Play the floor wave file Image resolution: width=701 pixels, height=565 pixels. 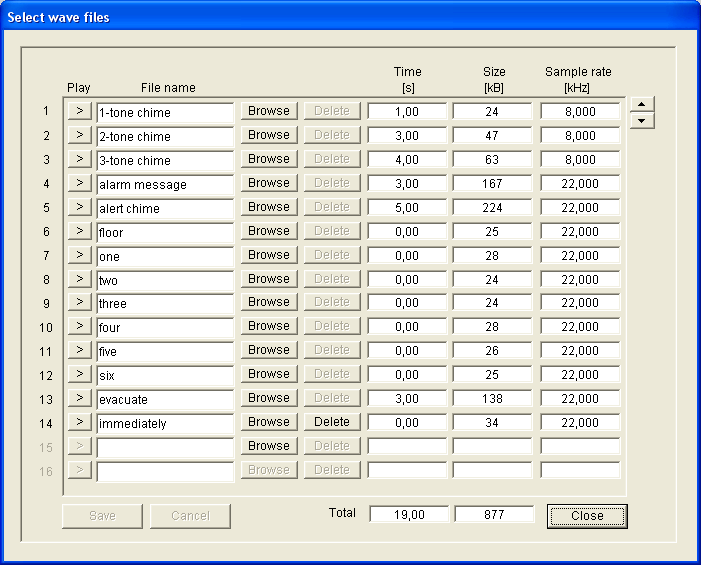tap(80, 231)
